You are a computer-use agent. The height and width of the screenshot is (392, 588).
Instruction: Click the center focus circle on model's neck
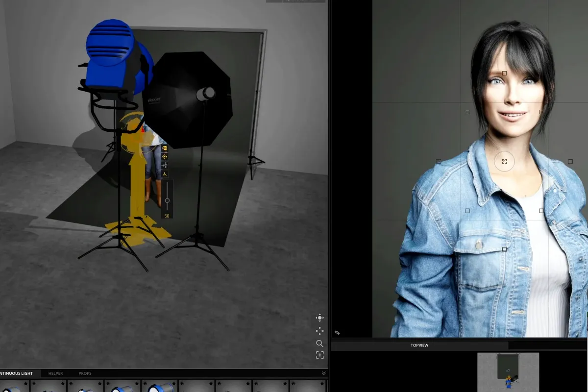click(504, 161)
